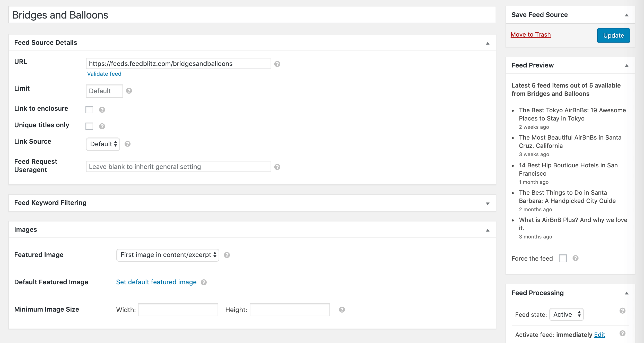Enable Link to enclosure checkbox
The image size is (644, 343).
coord(89,110)
